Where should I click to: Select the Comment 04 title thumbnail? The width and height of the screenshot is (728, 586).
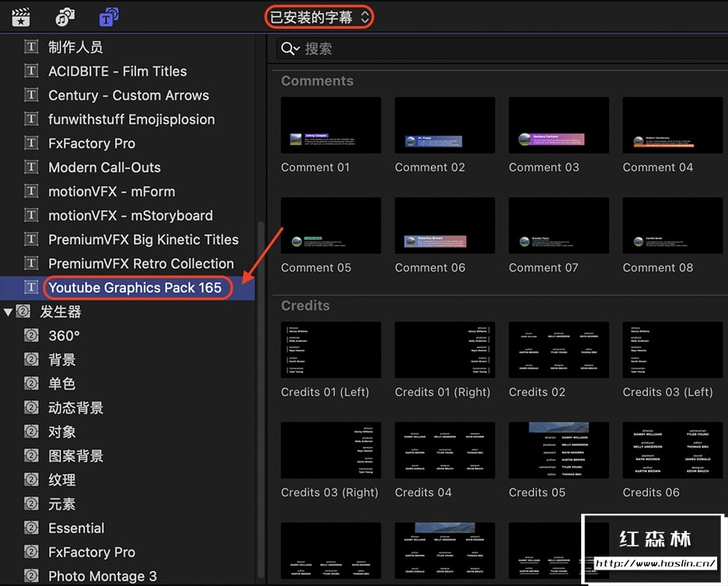pyautogui.click(x=673, y=125)
